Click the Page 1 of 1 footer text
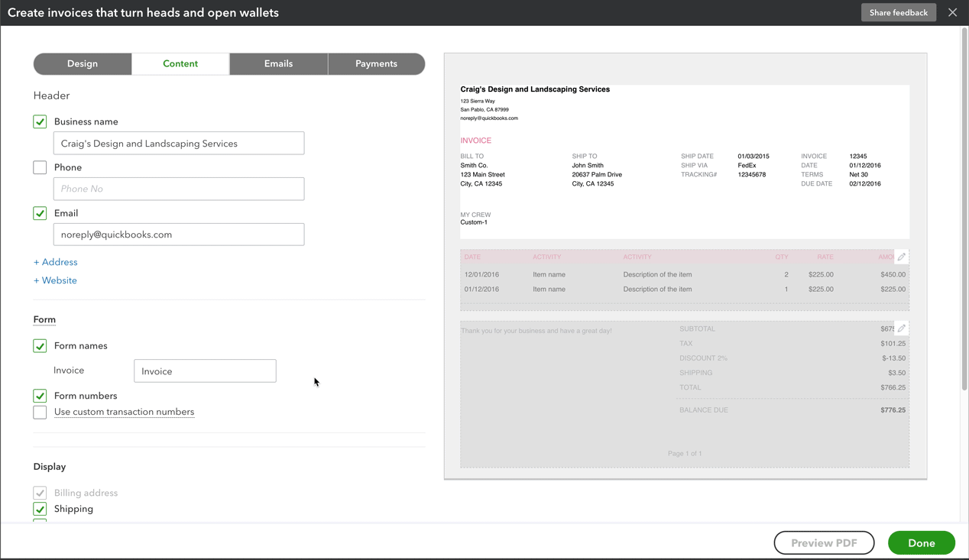The width and height of the screenshot is (969, 560). [685, 453]
